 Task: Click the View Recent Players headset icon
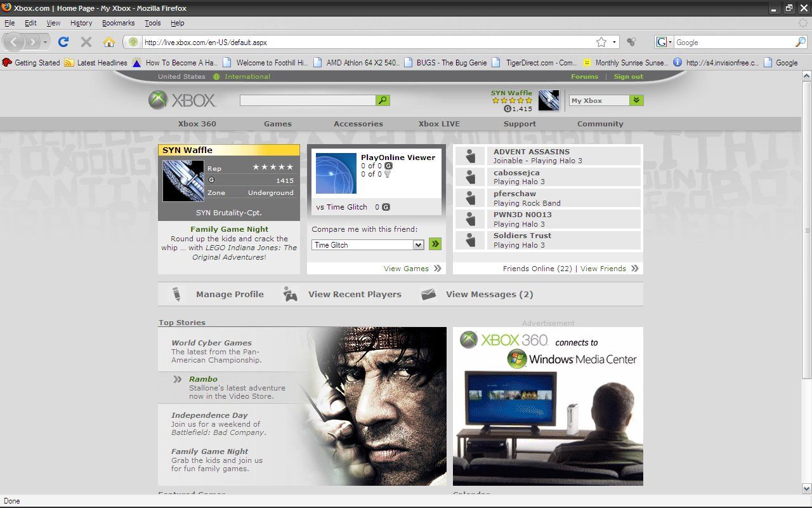point(290,294)
